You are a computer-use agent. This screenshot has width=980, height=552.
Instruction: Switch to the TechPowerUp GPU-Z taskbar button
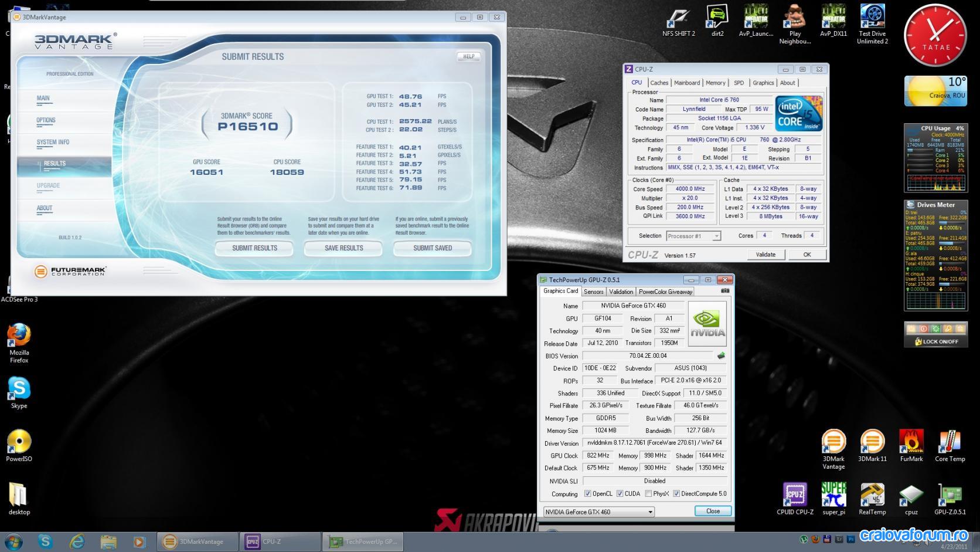[363, 541]
